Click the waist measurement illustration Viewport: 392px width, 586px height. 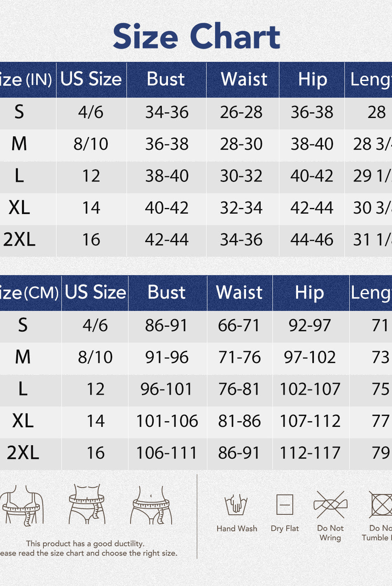point(87,504)
